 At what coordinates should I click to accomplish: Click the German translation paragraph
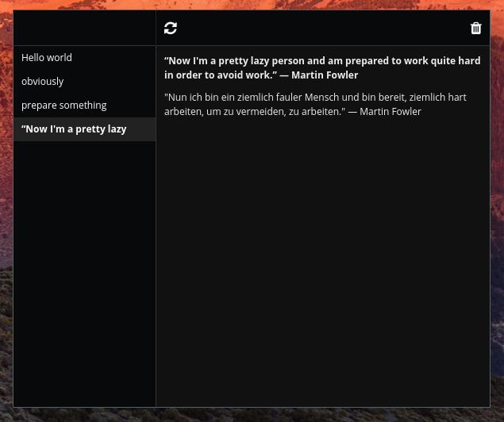(x=315, y=105)
